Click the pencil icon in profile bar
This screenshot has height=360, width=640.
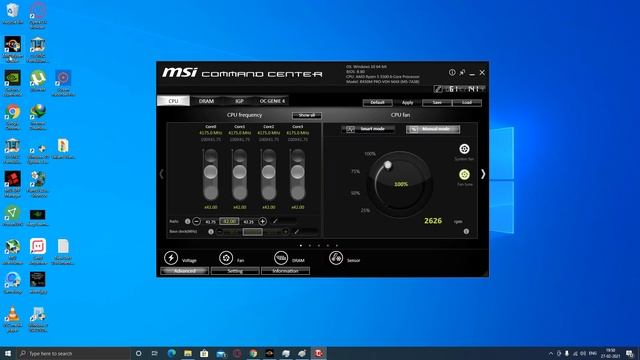pos(438,89)
